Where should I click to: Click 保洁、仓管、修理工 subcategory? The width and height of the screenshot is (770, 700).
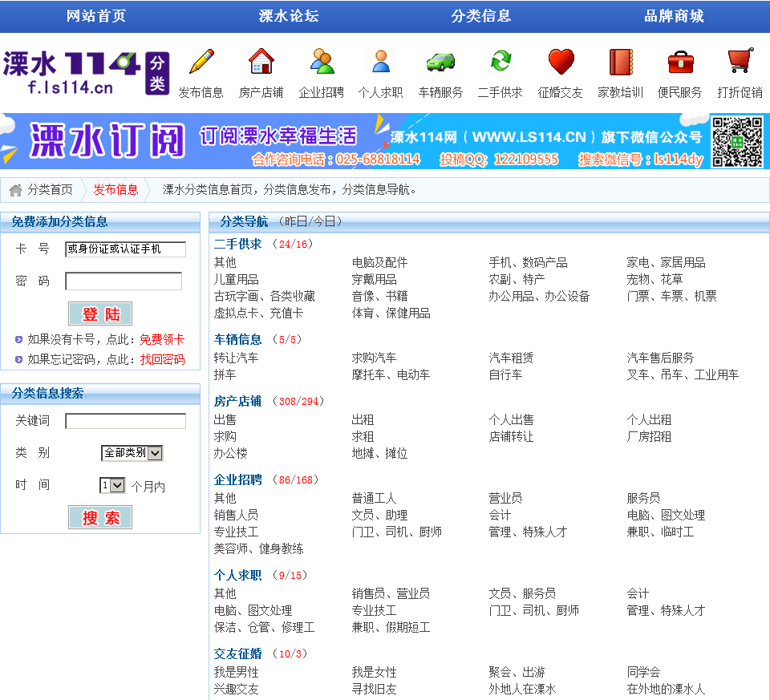tap(264, 627)
